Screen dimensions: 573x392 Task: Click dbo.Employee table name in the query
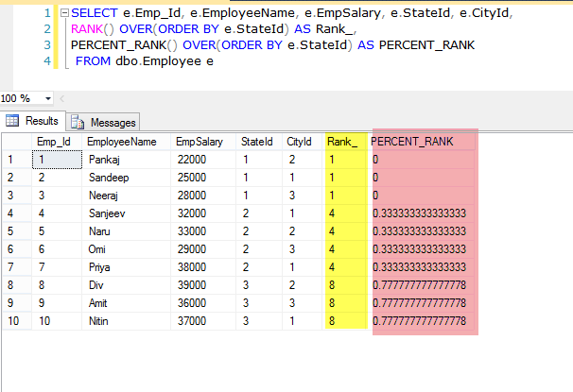[x=158, y=61]
